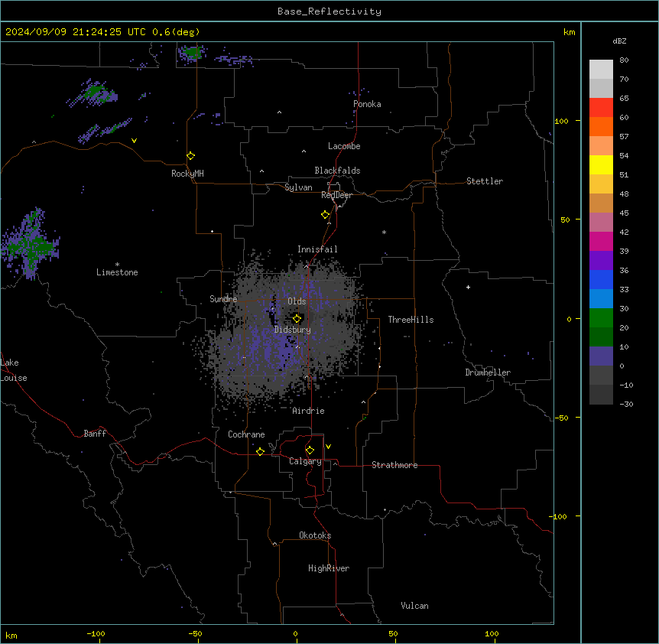
Task: Select the Olds label
Action: point(297,301)
